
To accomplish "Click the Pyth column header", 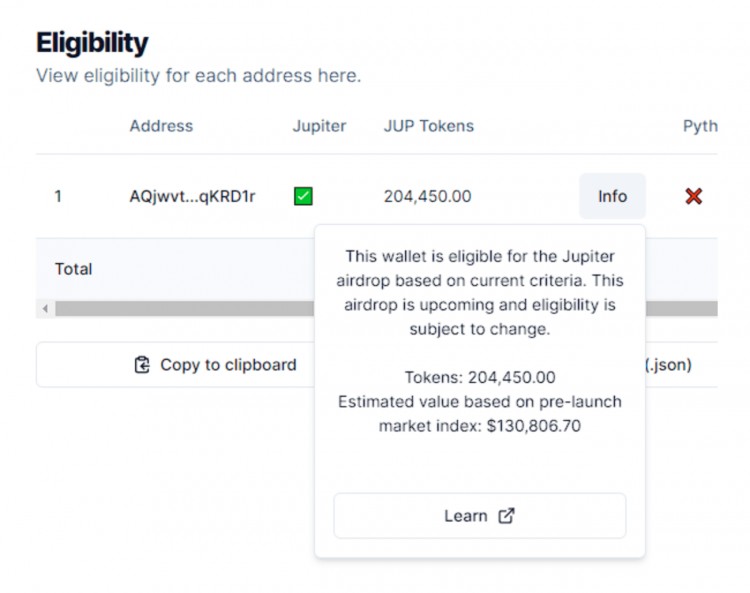I will (x=700, y=126).
